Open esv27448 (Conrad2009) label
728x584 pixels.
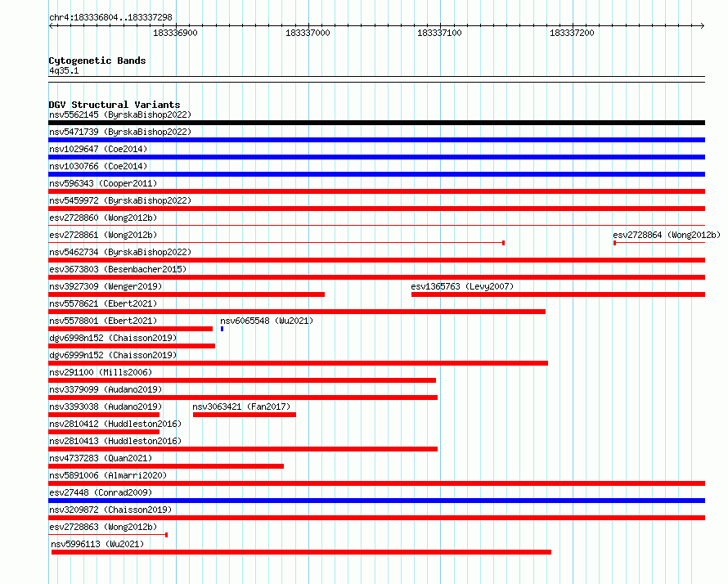pos(101,492)
